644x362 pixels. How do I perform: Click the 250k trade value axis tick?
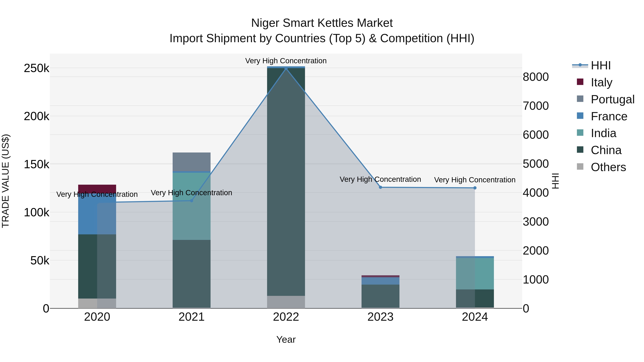(36, 68)
